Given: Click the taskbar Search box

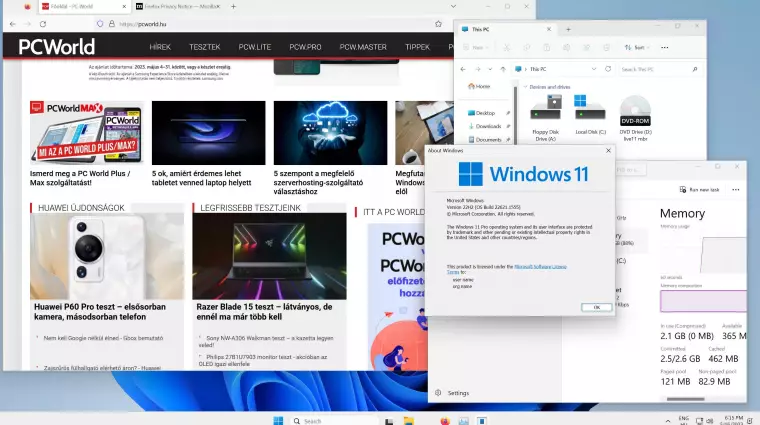Looking at the screenshot, I should click(333, 421).
